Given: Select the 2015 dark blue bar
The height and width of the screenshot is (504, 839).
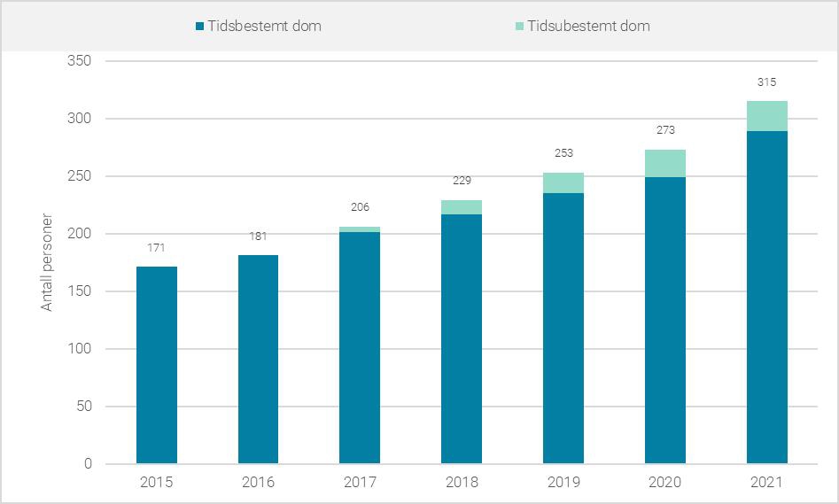Looking at the screenshot, I should point(157,365).
